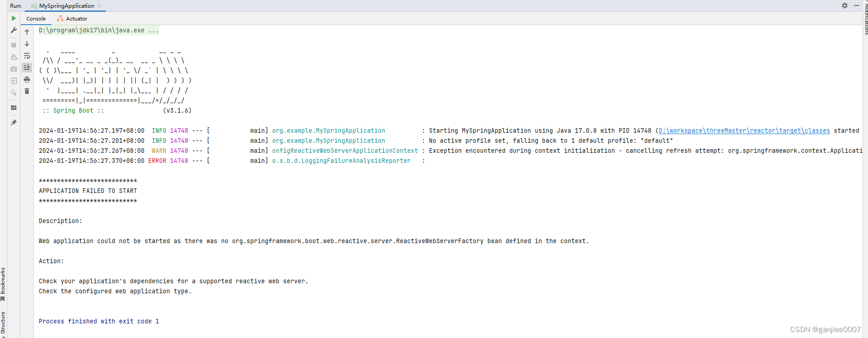Click the '(v3.1.6)' version text

[177, 111]
